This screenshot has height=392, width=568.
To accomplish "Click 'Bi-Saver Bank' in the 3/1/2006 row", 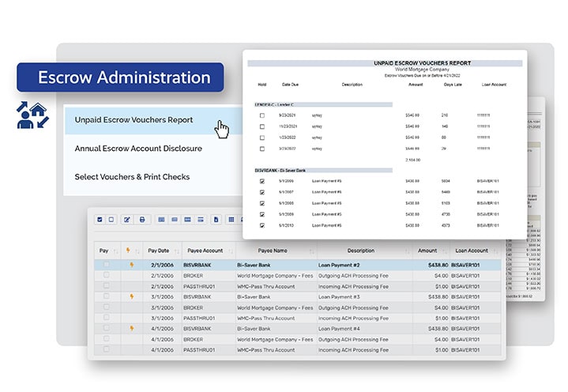I will 254,297.
